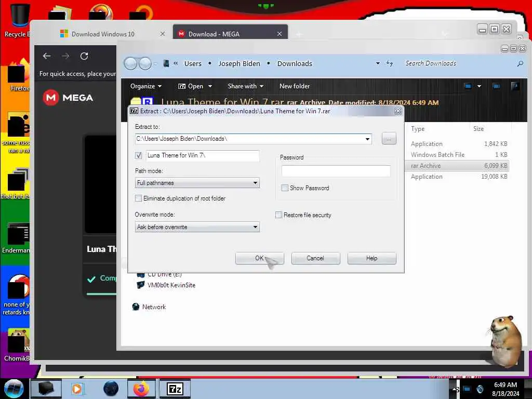Click the Downloads breadcrumb
Screen dimensions: 532x399
coord(295,63)
